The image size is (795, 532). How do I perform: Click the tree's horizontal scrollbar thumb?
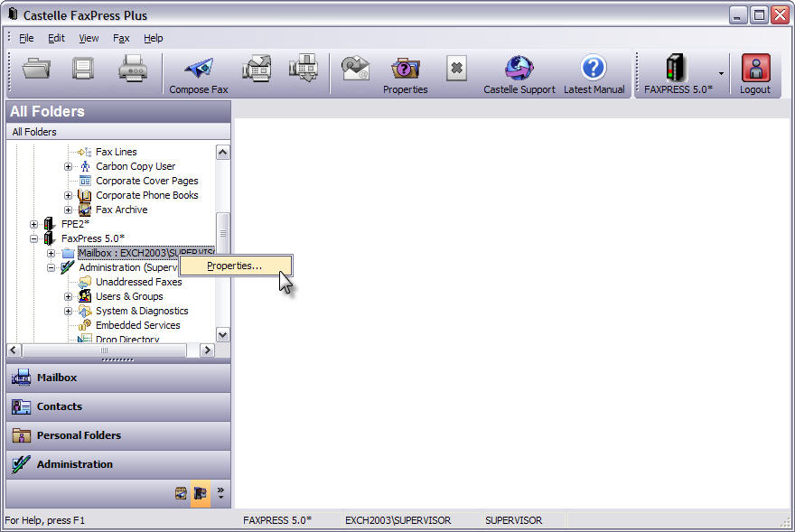104,350
